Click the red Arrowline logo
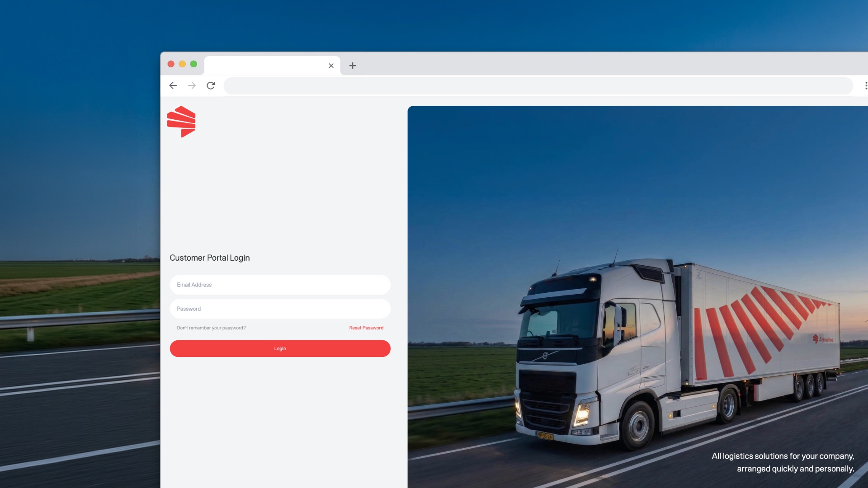The width and height of the screenshot is (868, 488). [181, 122]
